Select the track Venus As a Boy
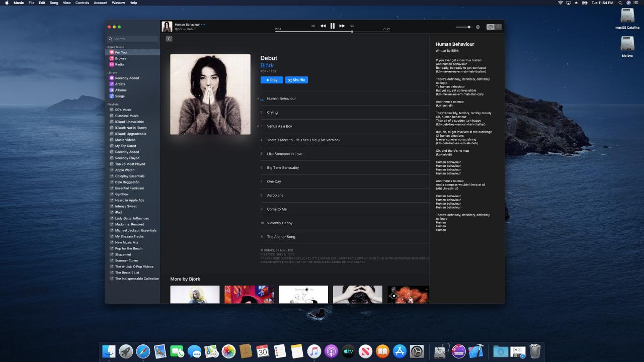The image size is (644, 362). click(x=345, y=126)
